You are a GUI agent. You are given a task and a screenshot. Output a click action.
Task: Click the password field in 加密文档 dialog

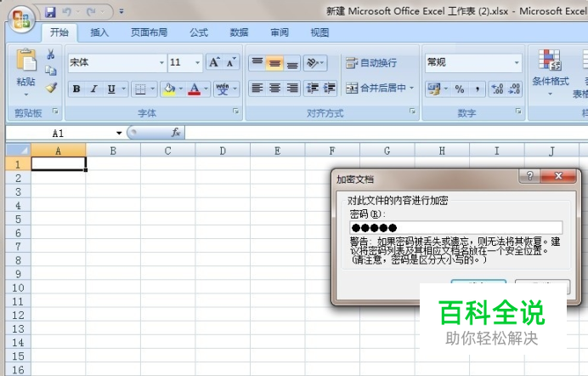pos(455,227)
